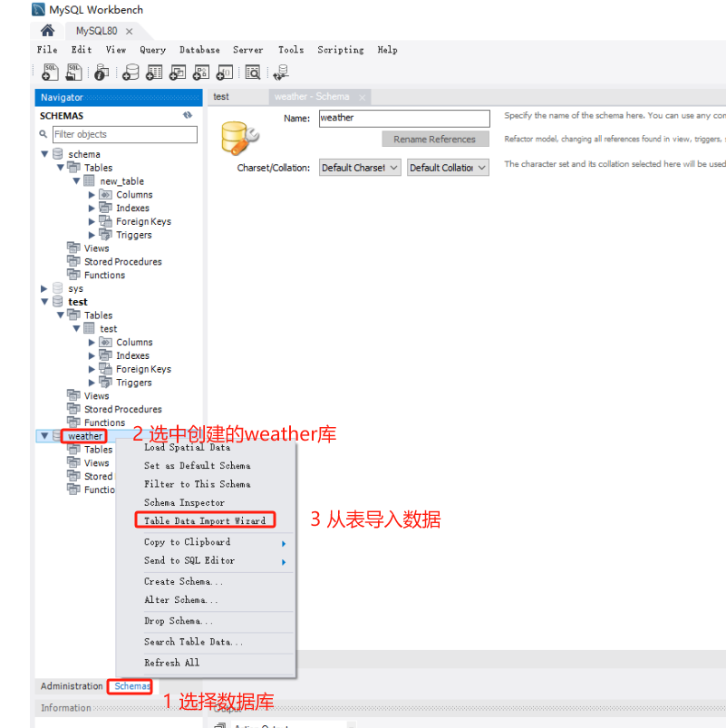Select Views under the weather schema

[x=97, y=463]
